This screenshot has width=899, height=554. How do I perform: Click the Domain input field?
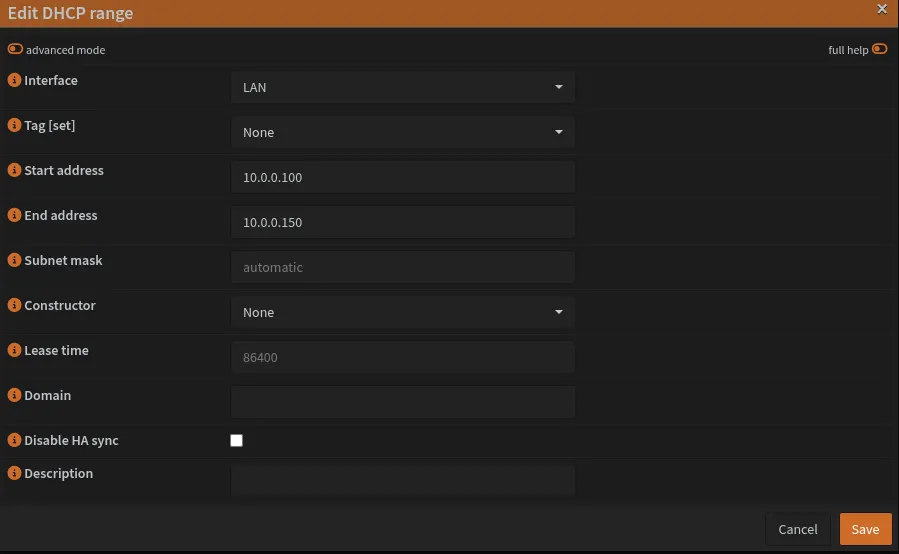coord(402,402)
